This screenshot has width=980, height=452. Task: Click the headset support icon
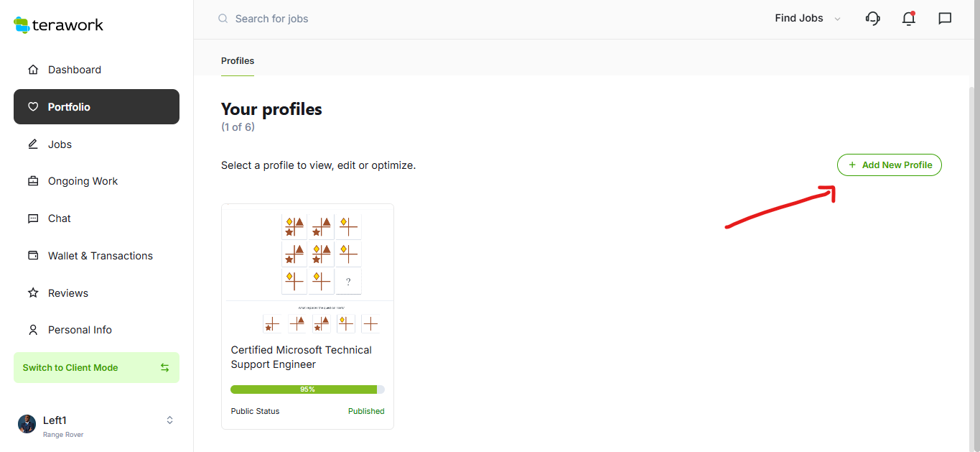click(872, 19)
